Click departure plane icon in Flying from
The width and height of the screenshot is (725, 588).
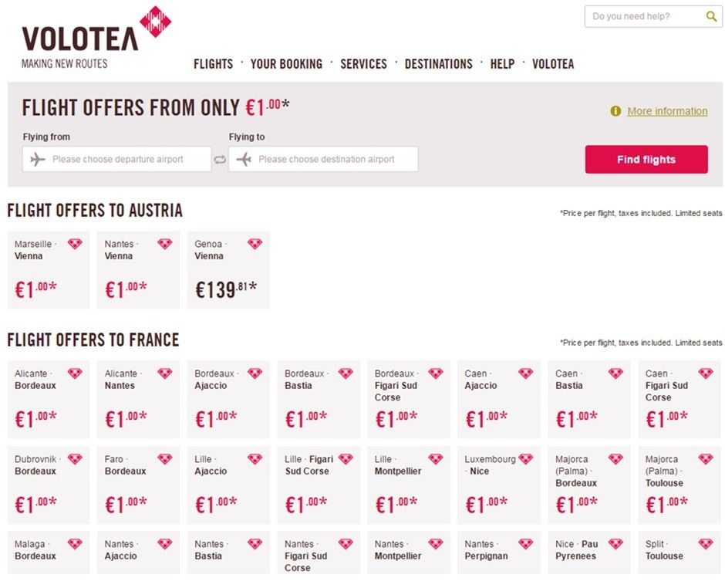pyautogui.click(x=38, y=160)
